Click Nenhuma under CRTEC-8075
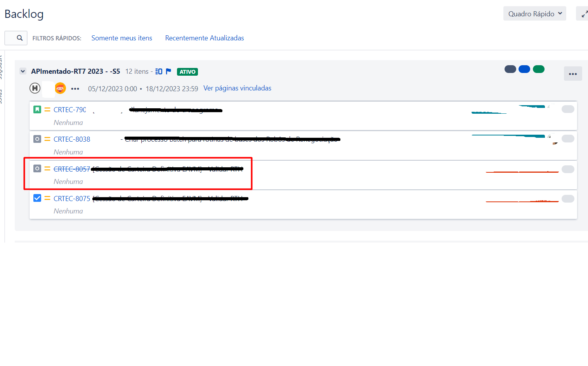 (68, 211)
